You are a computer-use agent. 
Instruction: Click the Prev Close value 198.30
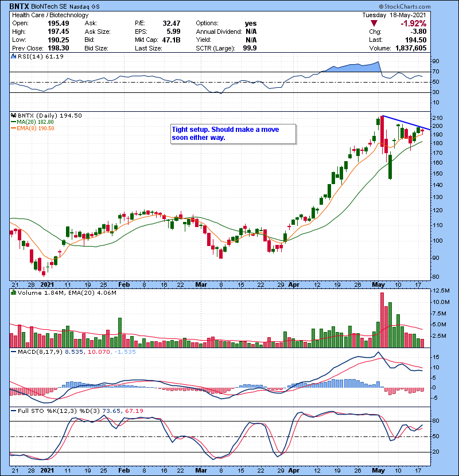[x=59, y=48]
